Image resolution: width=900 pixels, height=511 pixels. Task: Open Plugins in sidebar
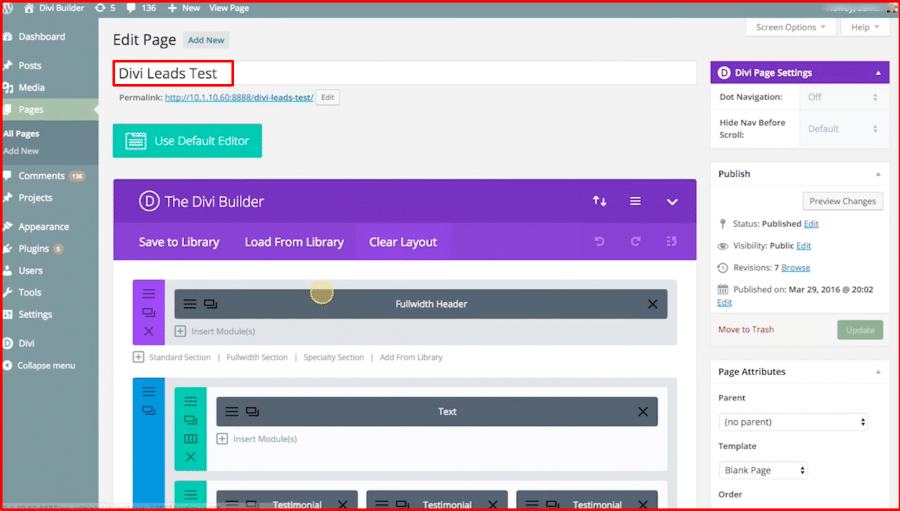point(33,249)
